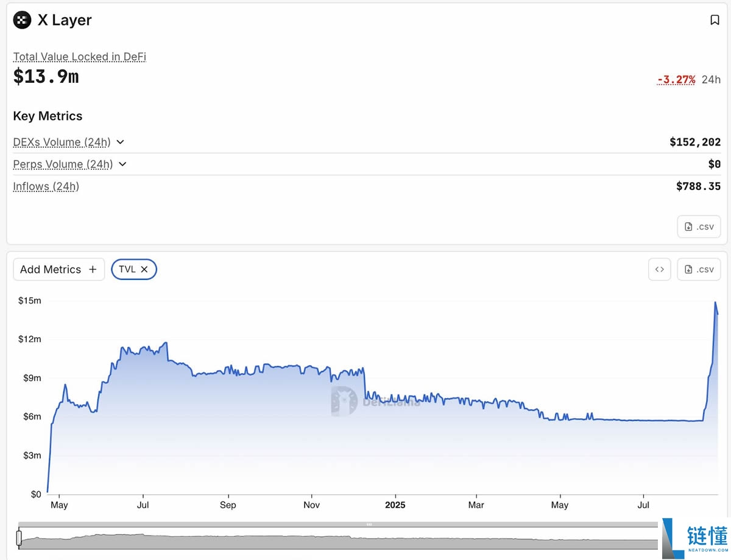731x560 pixels.
Task: Expand the DEXs Volume (24h) row
Action: tap(120, 142)
